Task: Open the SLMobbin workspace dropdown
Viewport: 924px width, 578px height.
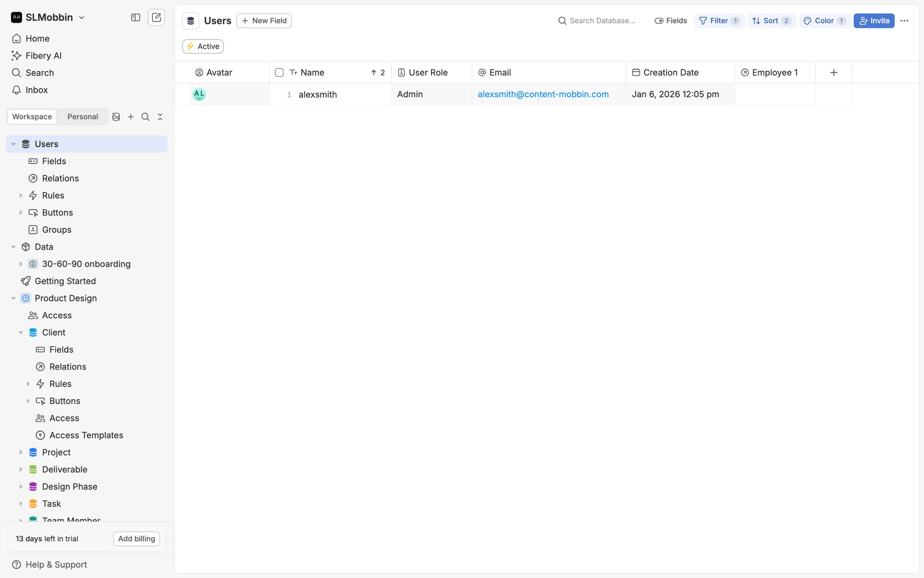Action: [x=48, y=18]
